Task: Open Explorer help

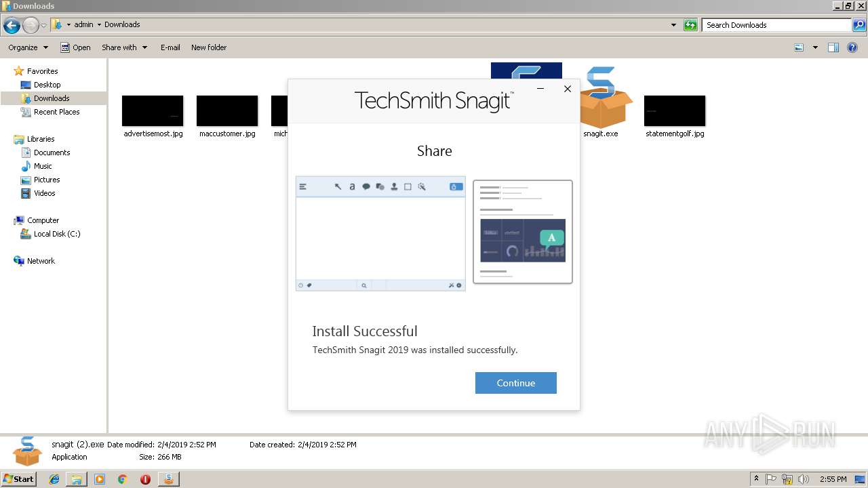Action: pyautogui.click(x=853, y=47)
